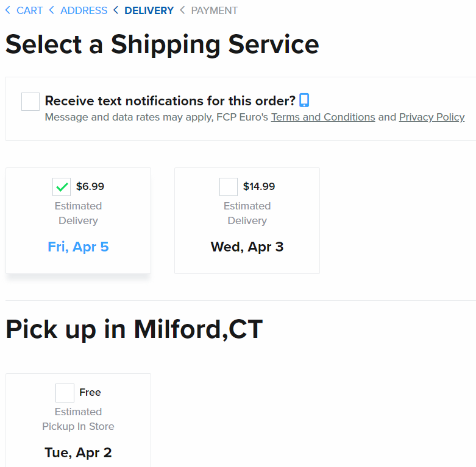Click the green checkmark on $6.99 shipping
The width and height of the screenshot is (476, 467).
62,187
